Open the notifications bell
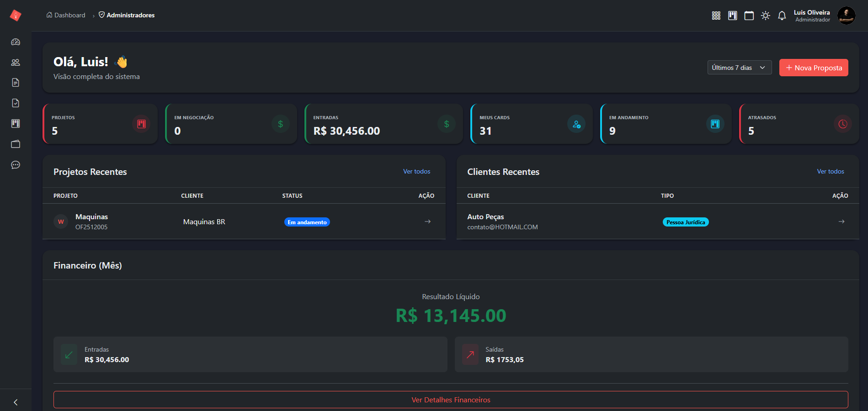 click(782, 15)
